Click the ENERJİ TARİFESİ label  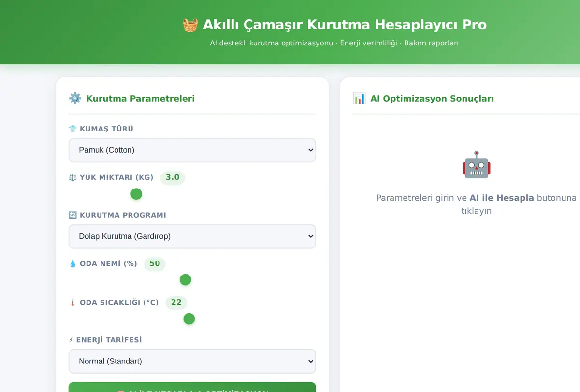tap(109, 340)
